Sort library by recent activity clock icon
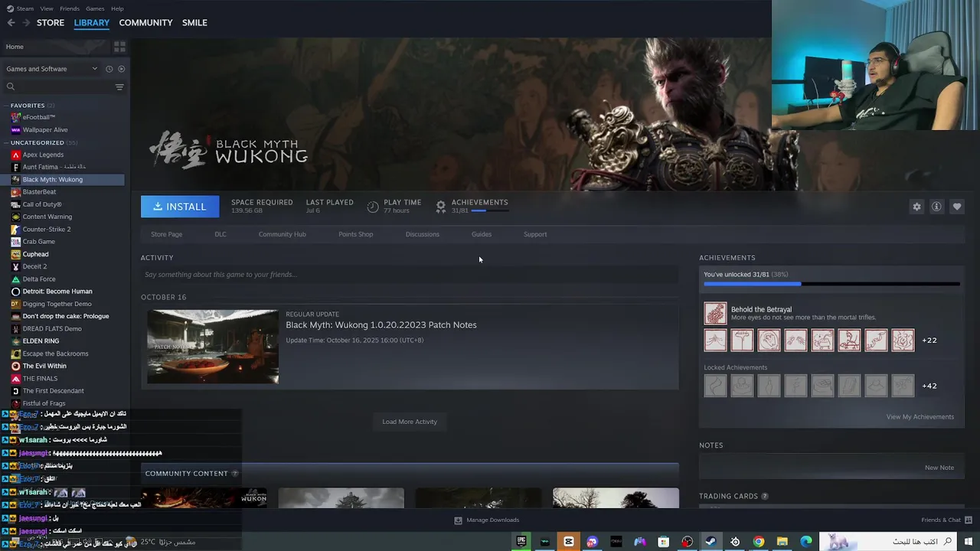This screenshot has width=980, height=551. click(109, 69)
